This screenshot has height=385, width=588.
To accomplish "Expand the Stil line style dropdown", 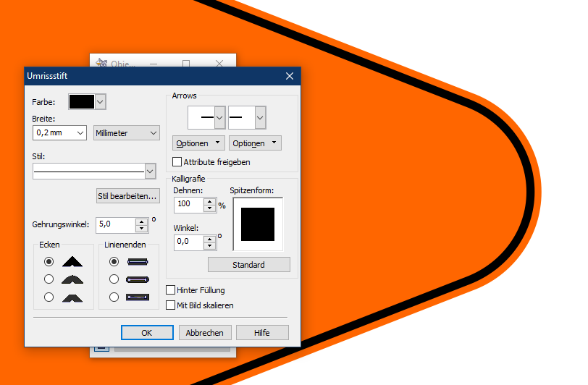I will [x=150, y=172].
